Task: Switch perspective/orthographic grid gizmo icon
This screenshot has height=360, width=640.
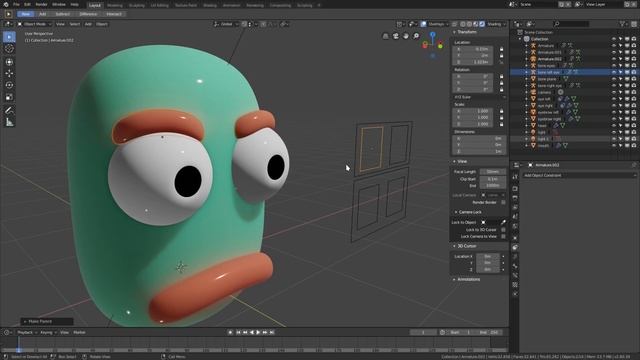Action: 385,36
